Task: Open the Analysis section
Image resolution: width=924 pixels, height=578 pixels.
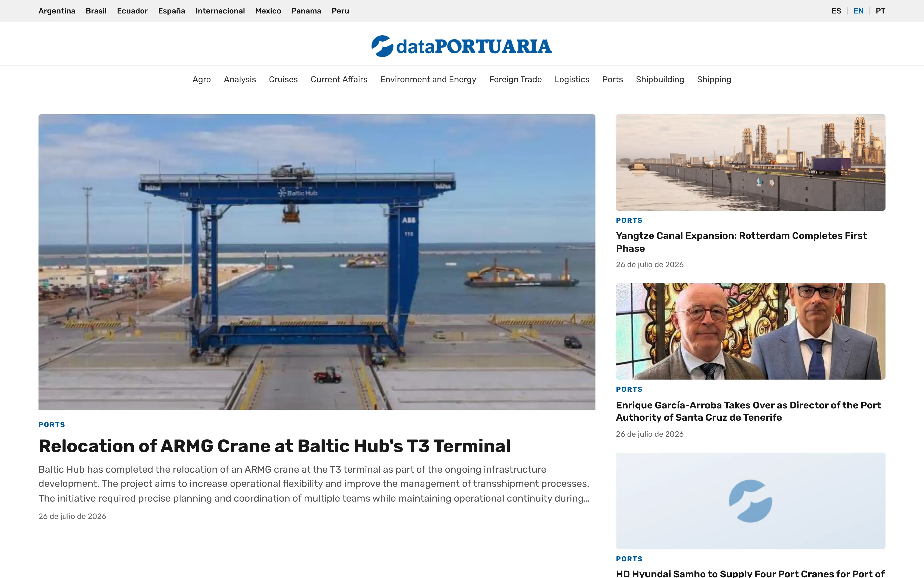Action: pos(240,79)
